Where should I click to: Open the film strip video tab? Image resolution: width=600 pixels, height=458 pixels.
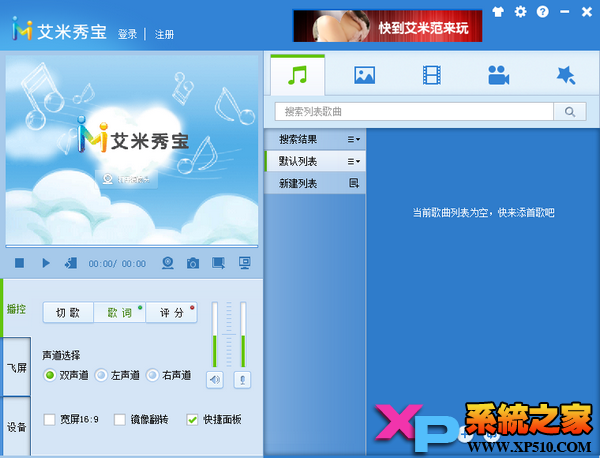(x=432, y=75)
